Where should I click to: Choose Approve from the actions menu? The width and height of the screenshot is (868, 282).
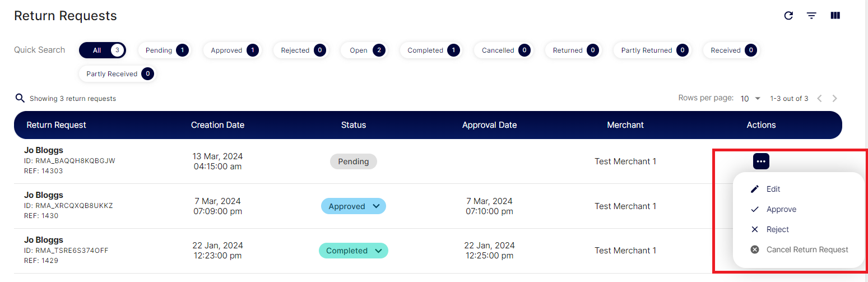tap(781, 209)
